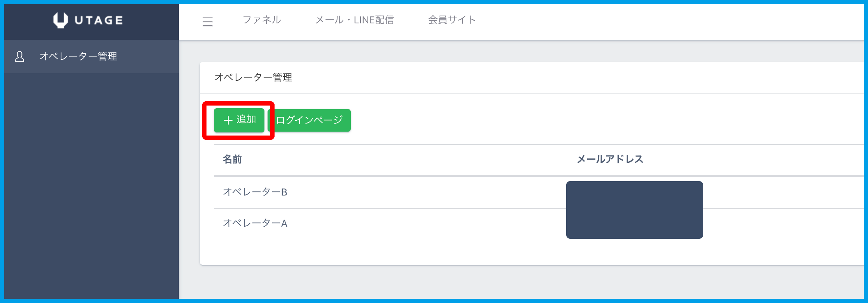Click the UTAGE shield logo icon
Screen dimensions: 868x303
click(x=60, y=20)
